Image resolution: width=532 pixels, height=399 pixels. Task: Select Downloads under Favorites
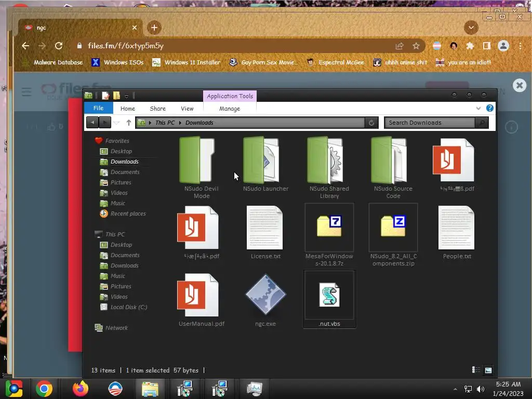[x=125, y=162]
